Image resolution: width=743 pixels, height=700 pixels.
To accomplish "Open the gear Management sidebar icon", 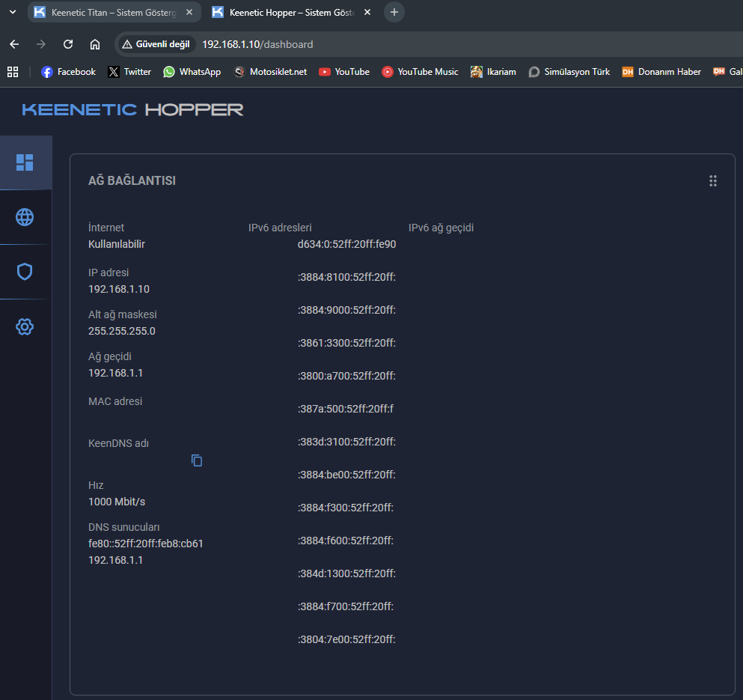I will 25,326.
